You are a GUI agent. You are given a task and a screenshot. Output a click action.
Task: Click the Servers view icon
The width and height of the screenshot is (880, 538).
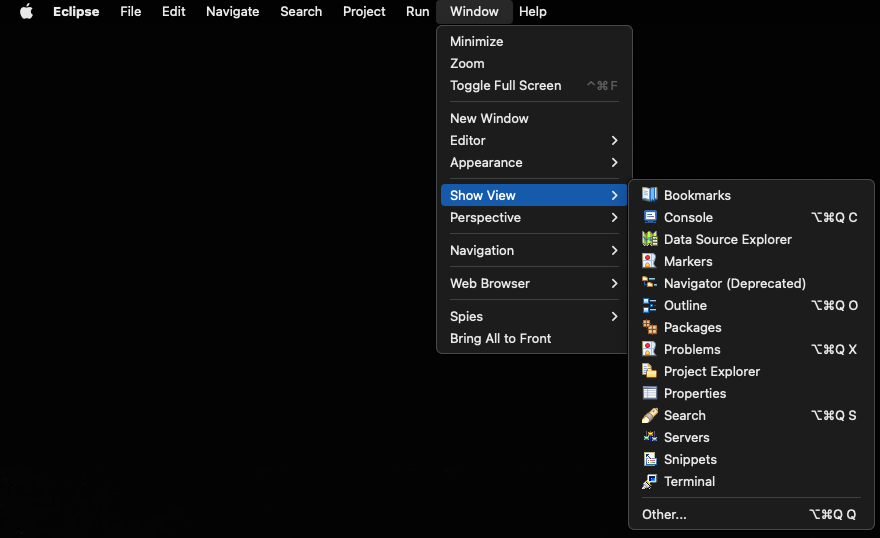[x=649, y=436]
